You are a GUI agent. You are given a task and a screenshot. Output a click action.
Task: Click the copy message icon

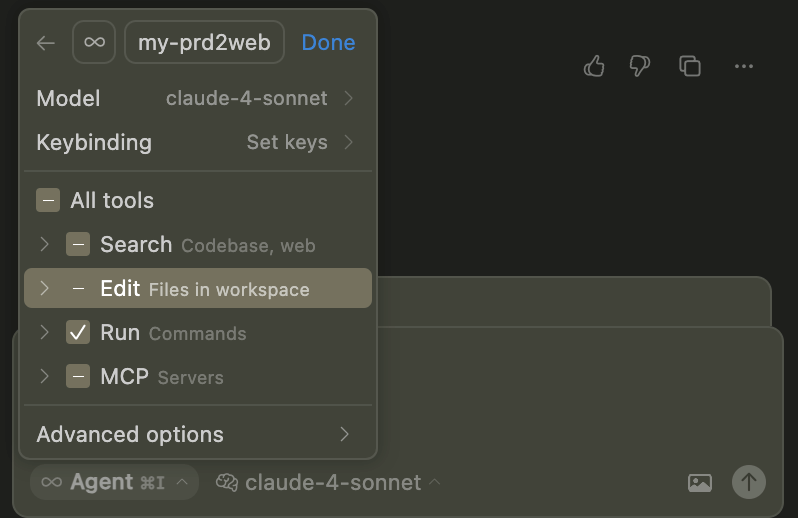coord(690,66)
